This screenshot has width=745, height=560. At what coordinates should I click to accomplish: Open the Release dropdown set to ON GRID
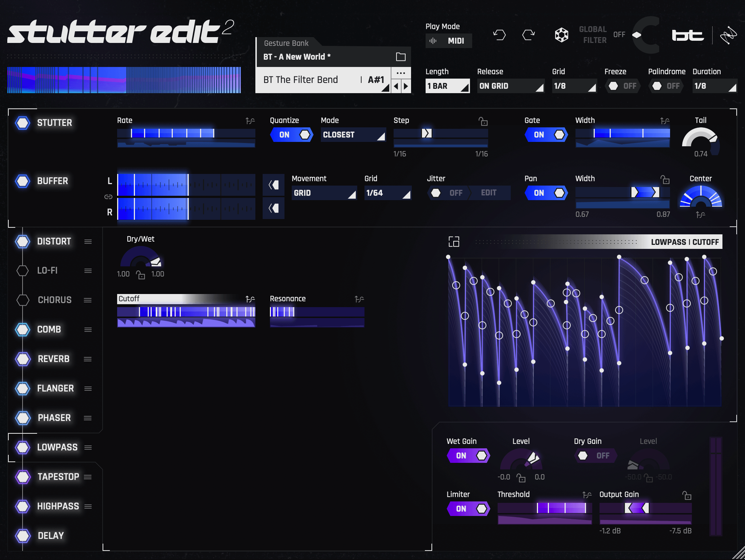pos(511,86)
